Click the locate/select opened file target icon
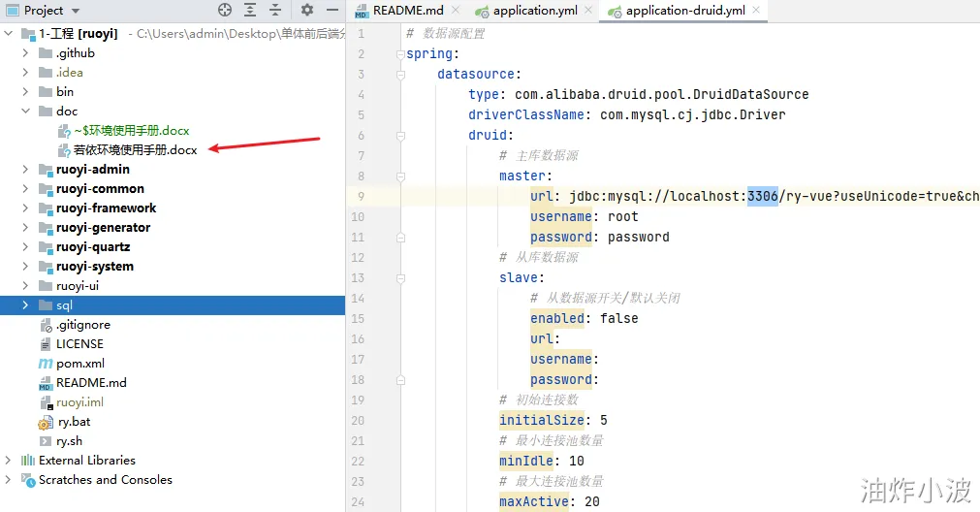 (x=225, y=10)
